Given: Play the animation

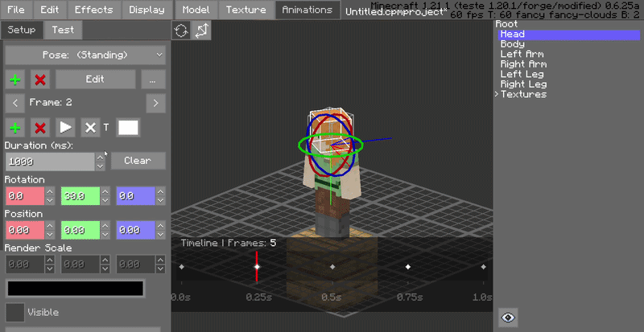Looking at the screenshot, I should coord(65,128).
